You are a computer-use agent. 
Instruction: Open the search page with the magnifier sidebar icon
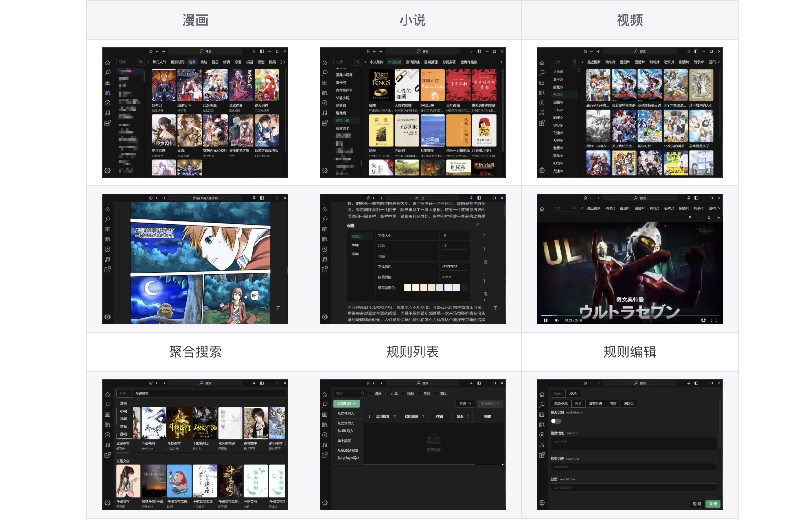(107, 73)
